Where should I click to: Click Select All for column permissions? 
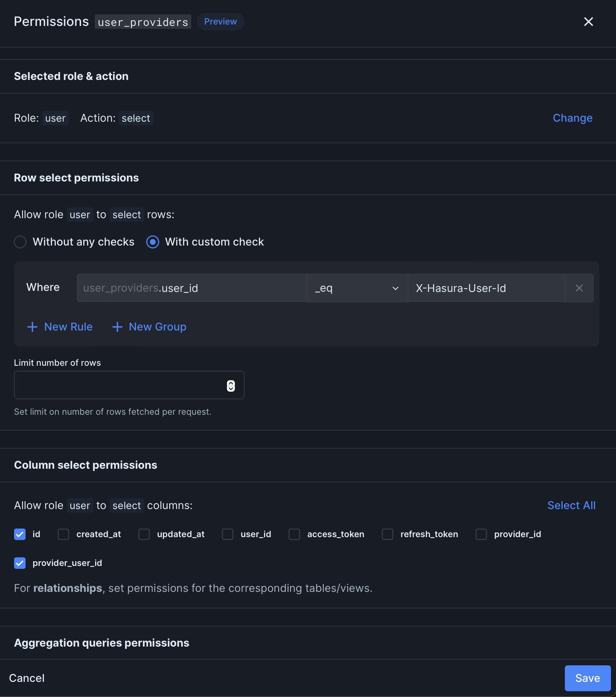[x=571, y=505]
